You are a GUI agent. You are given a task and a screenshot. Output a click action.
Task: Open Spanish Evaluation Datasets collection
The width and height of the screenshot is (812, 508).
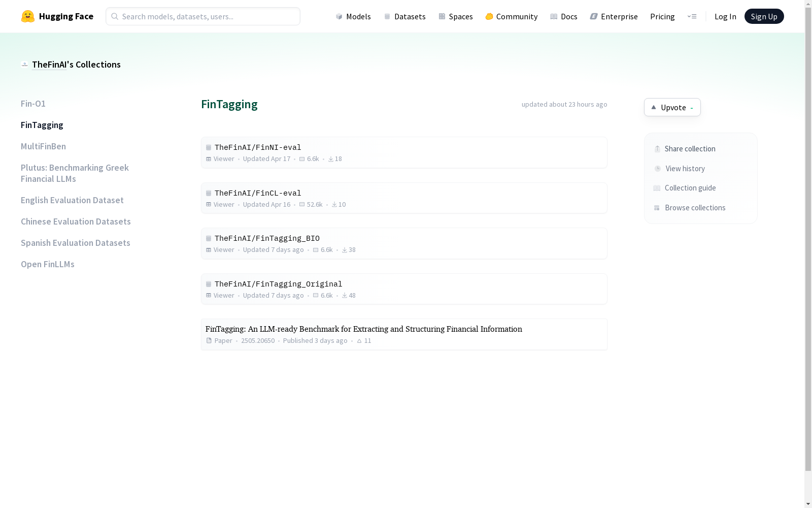(x=76, y=243)
